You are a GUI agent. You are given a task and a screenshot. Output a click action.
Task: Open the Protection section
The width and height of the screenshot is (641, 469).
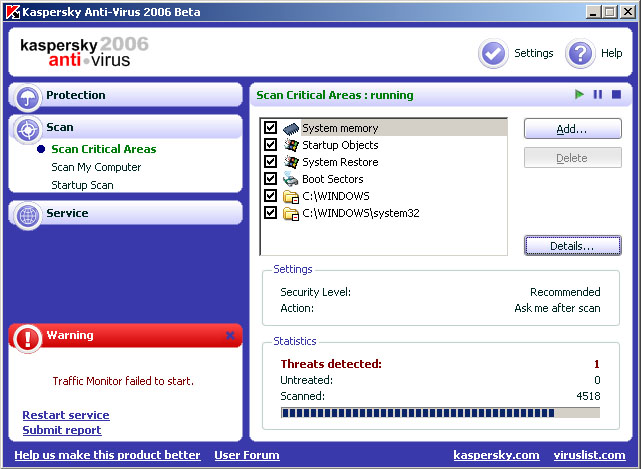pos(126,95)
